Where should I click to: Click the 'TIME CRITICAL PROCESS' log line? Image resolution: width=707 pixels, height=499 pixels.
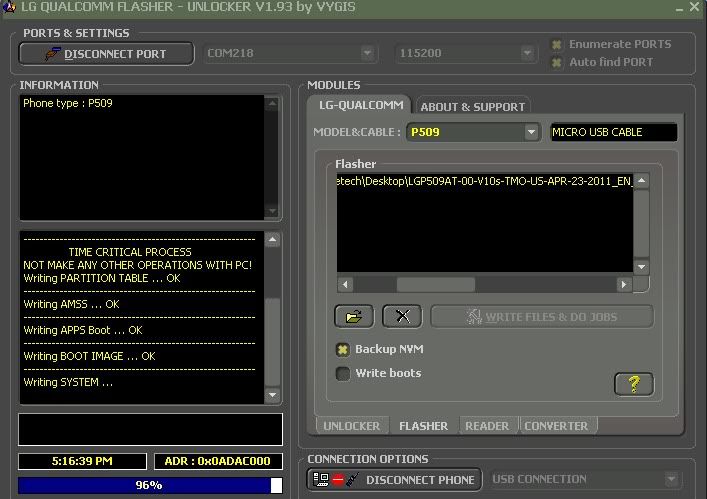[130, 252]
